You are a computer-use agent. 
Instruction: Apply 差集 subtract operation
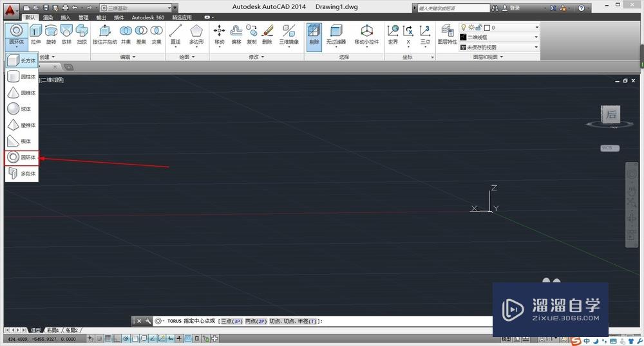[141, 35]
